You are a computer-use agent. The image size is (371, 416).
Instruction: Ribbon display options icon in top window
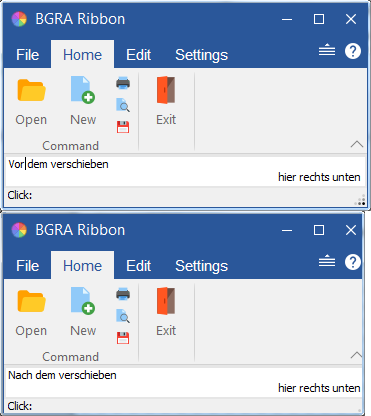point(327,50)
